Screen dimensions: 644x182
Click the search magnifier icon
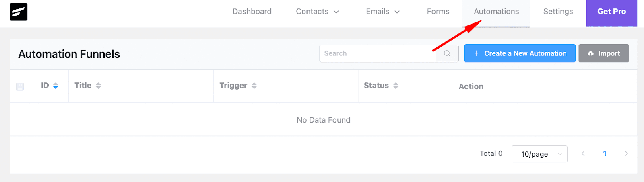pos(447,53)
